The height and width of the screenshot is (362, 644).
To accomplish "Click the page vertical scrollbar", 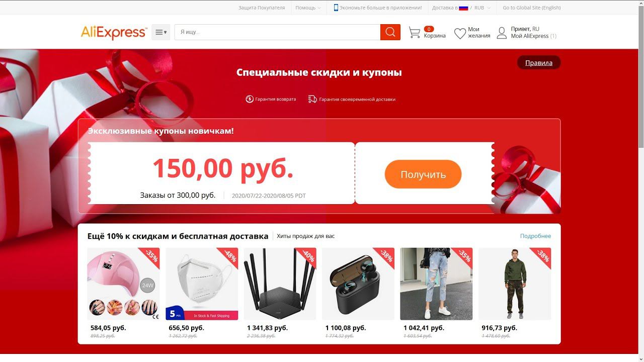I will (x=640, y=181).
